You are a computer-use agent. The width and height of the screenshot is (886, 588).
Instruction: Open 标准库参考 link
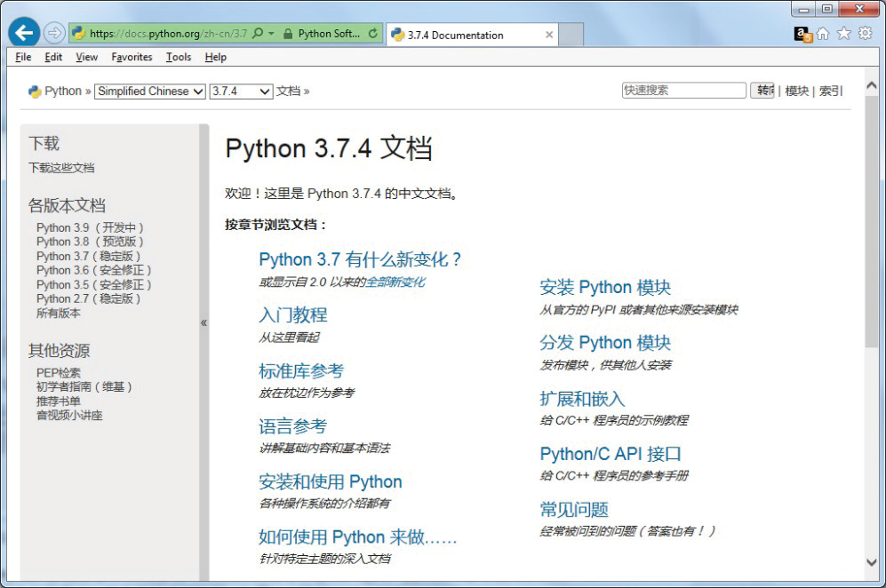(x=301, y=371)
